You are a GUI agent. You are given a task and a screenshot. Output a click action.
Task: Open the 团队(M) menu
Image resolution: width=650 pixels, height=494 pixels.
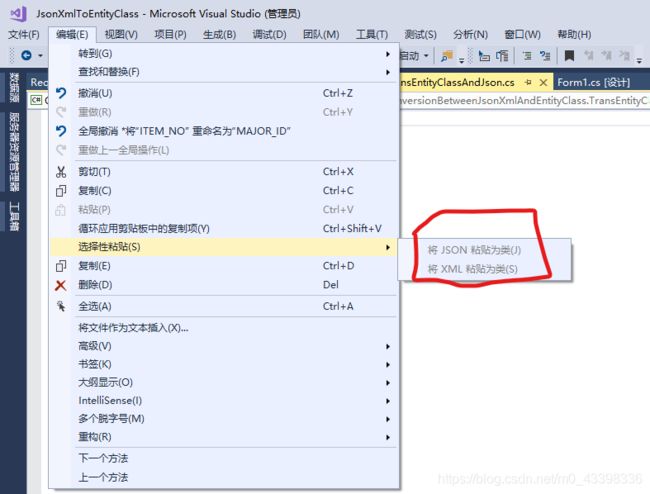point(321,34)
